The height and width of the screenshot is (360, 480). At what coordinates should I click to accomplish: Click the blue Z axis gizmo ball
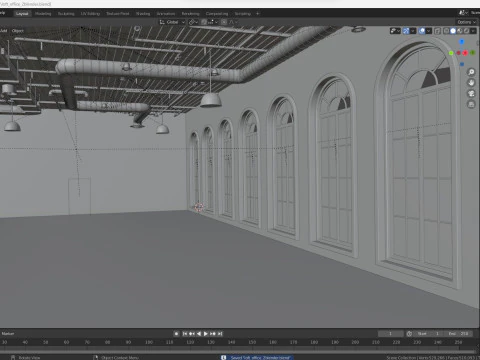click(x=462, y=42)
